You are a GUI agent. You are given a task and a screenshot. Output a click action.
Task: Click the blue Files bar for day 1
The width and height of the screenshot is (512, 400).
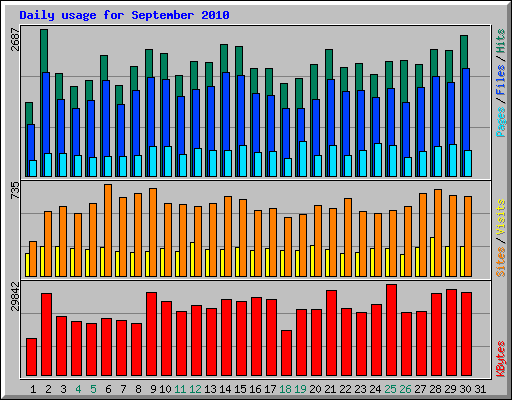tap(31, 142)
